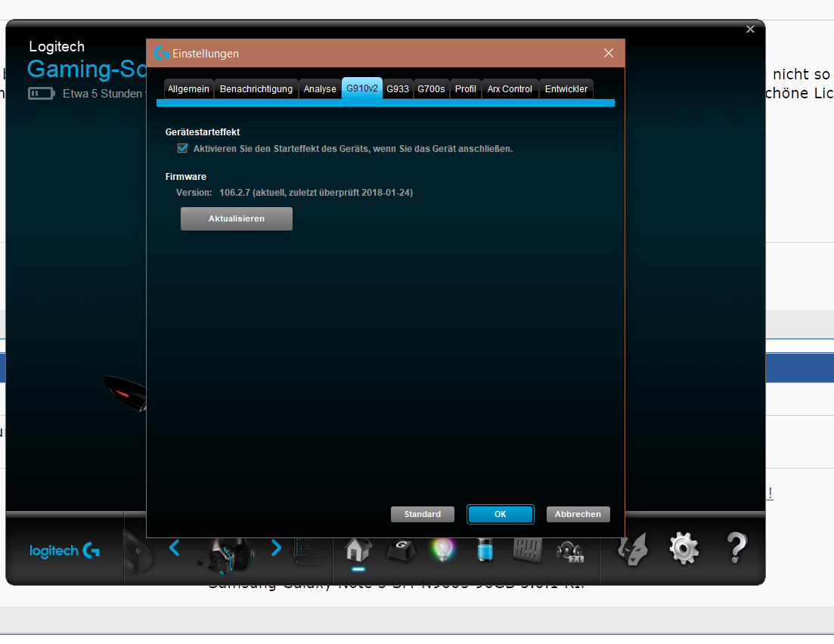This screenshot has height=644, width=834.
Task: Click the Standard button
Action: (x=423, y=514)
